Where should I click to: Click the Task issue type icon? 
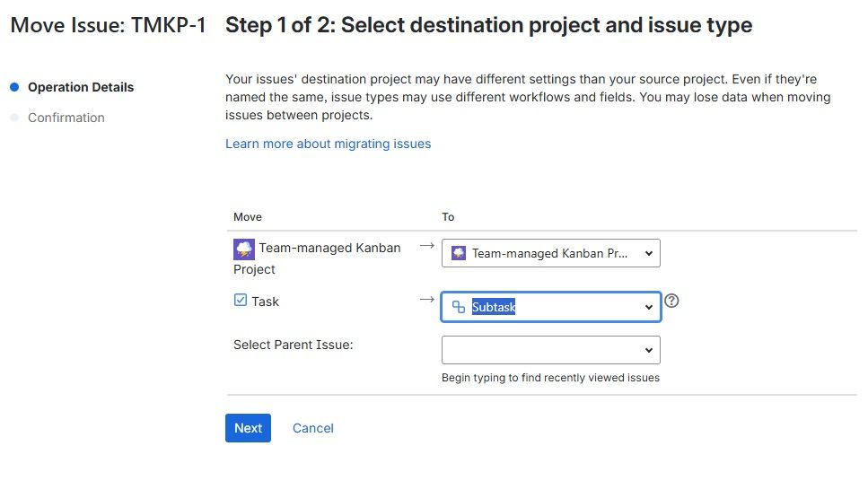241,301
